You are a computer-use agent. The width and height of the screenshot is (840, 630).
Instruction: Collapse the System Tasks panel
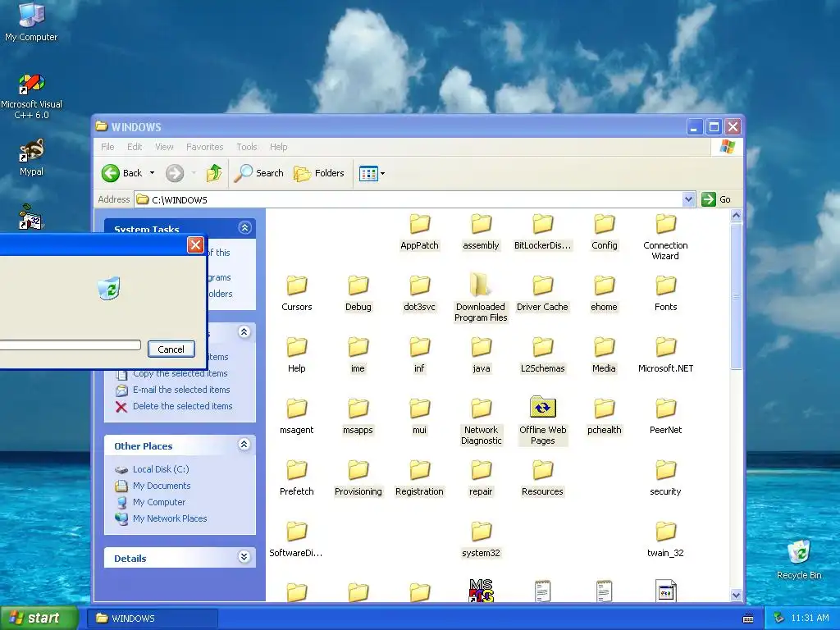[x=244, y=228]
